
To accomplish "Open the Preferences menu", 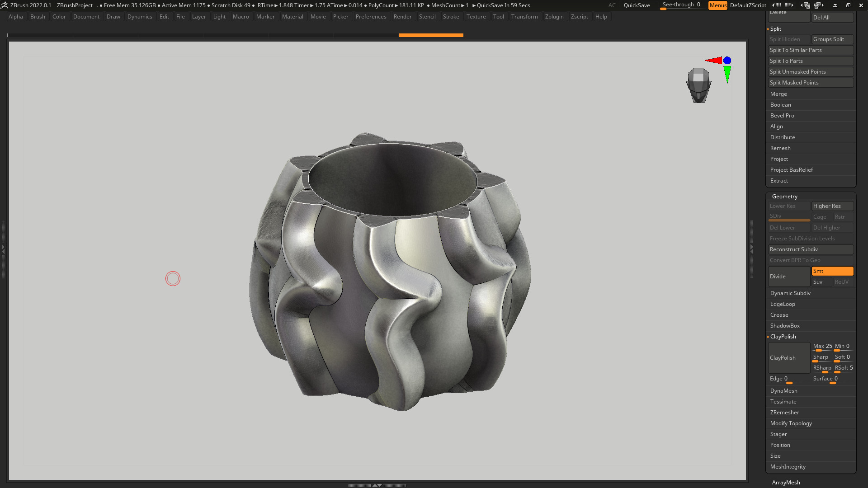I will pos(371,17).
